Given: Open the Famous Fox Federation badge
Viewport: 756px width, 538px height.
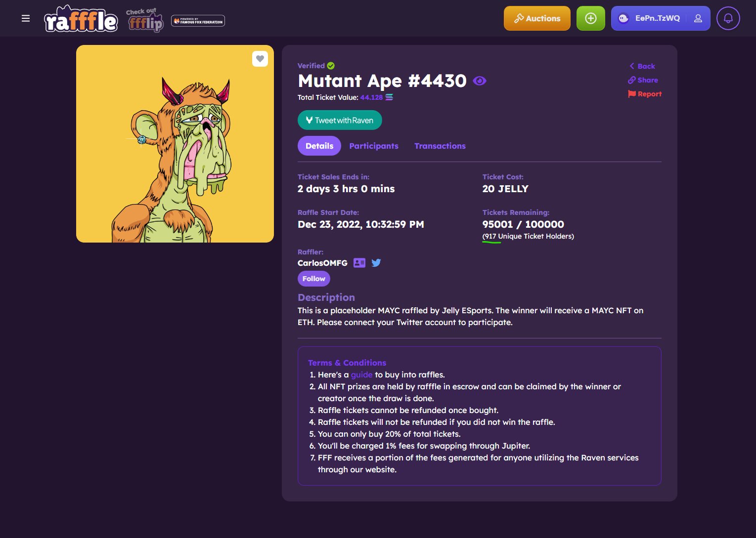Looking at the screenshot, I should (x=198, y=21).
